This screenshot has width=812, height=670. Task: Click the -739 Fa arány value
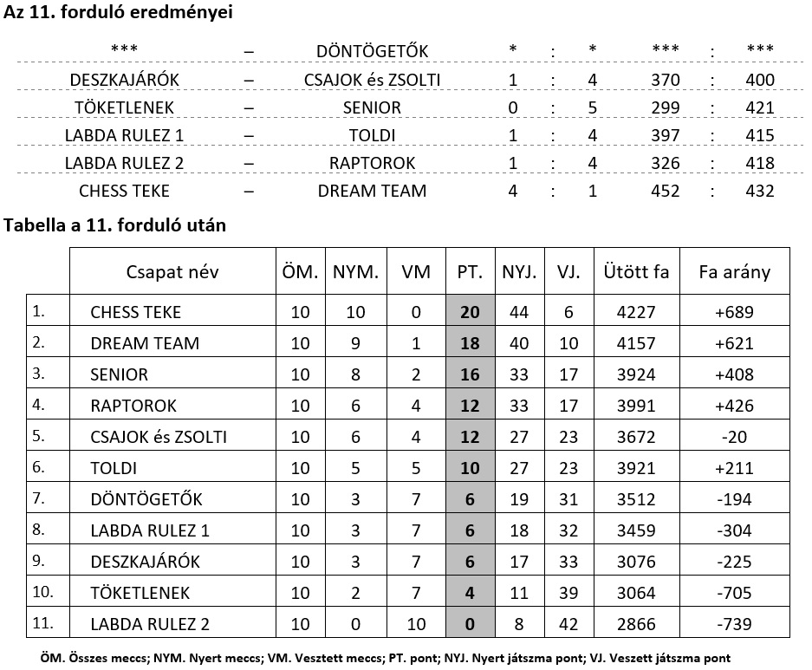coord(734,624)
